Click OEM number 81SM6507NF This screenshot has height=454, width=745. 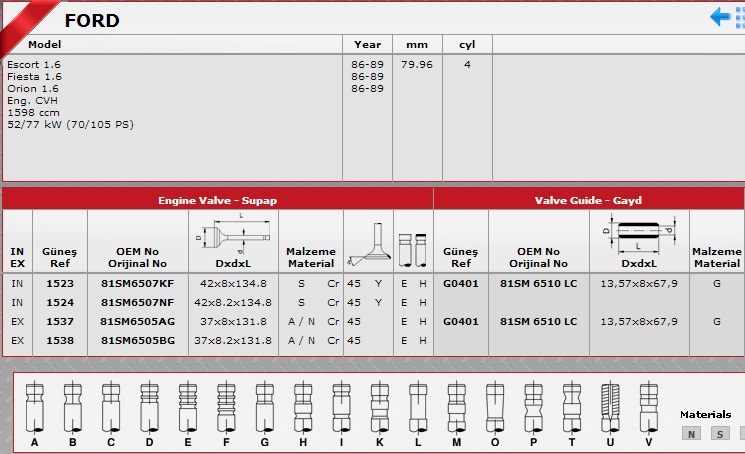click(x=137, y=303)
